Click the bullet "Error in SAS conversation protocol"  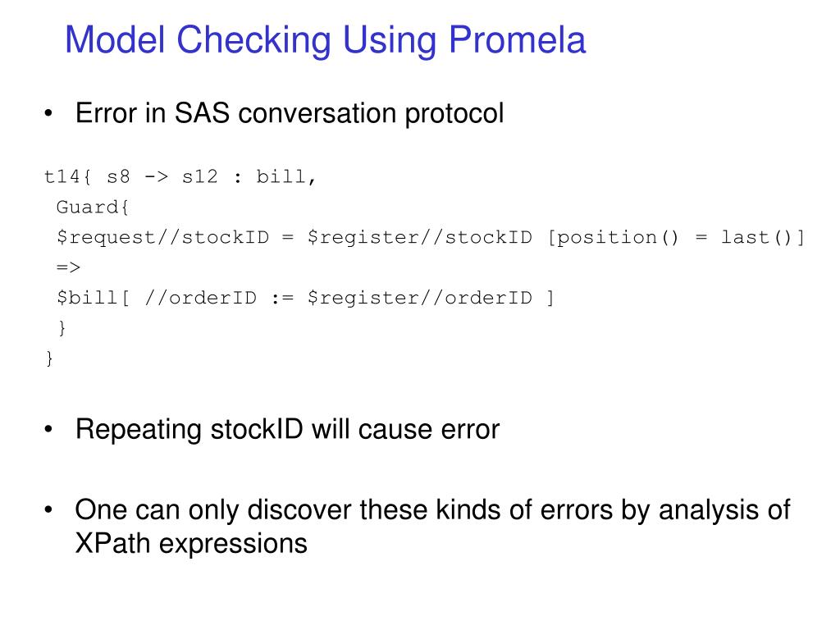point(290,113)
